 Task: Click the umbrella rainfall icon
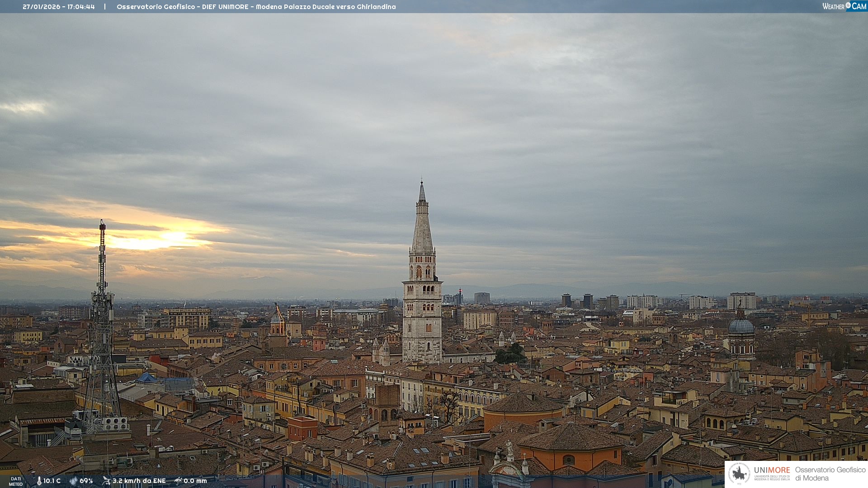(x=178, y=481)
